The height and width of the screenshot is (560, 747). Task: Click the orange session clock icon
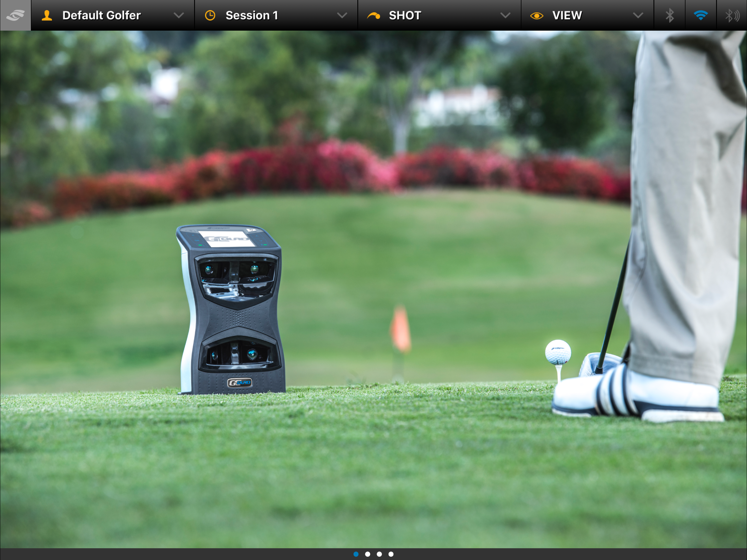click(210, 15)
